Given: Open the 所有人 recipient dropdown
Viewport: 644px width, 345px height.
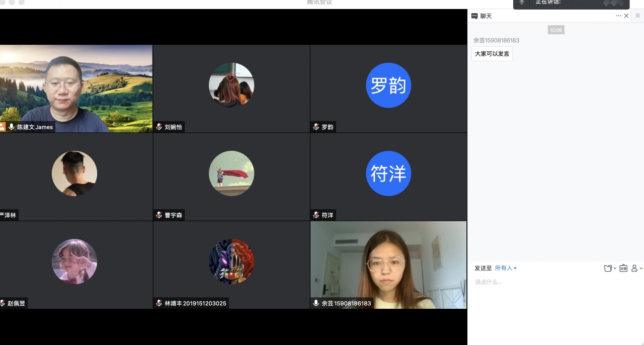Looking at the screenshot, I should pyautogui.click(x=506, y=268).
